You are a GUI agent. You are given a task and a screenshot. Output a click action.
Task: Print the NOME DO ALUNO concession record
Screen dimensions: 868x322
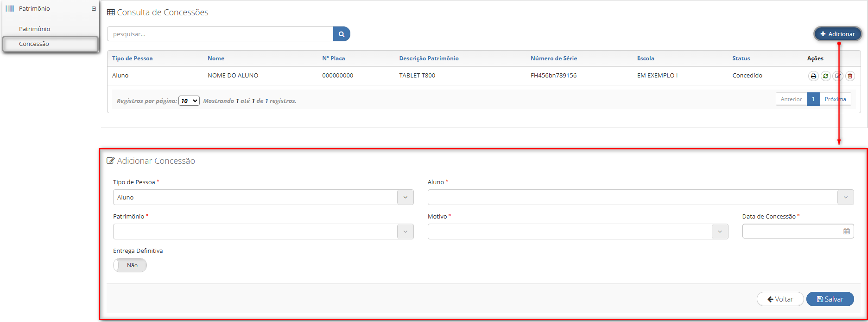tap(813, 76)
